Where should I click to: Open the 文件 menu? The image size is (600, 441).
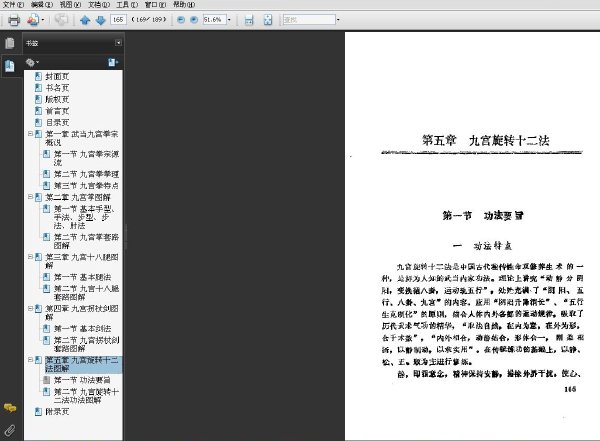pos(13,5)
